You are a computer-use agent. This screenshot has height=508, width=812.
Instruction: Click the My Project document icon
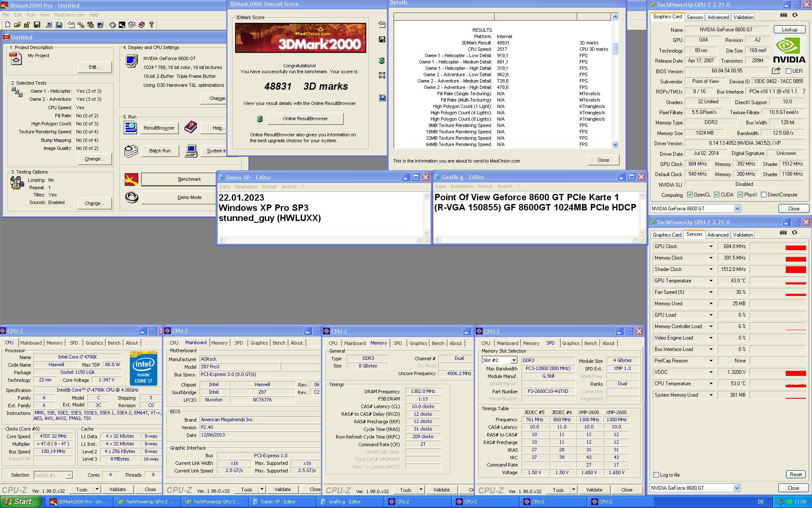(16, 59)
